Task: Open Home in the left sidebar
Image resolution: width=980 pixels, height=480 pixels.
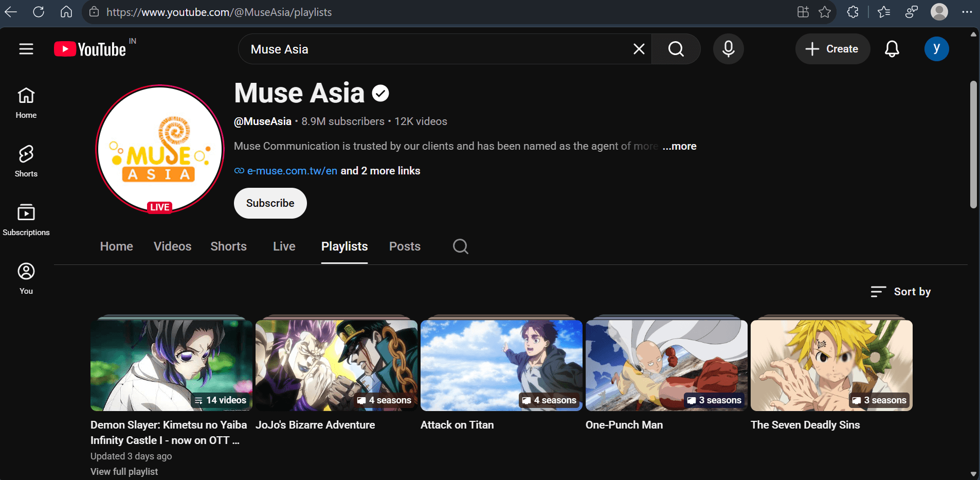Action: [26, 103]
